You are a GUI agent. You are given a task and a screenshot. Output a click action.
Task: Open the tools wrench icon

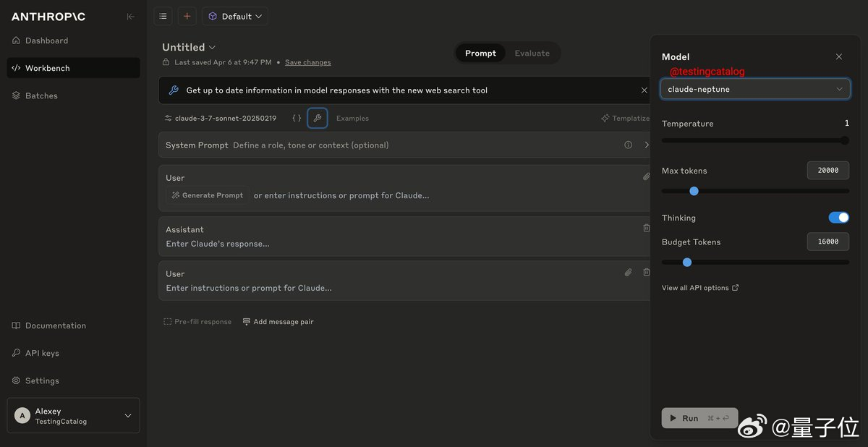coord(317,118)
